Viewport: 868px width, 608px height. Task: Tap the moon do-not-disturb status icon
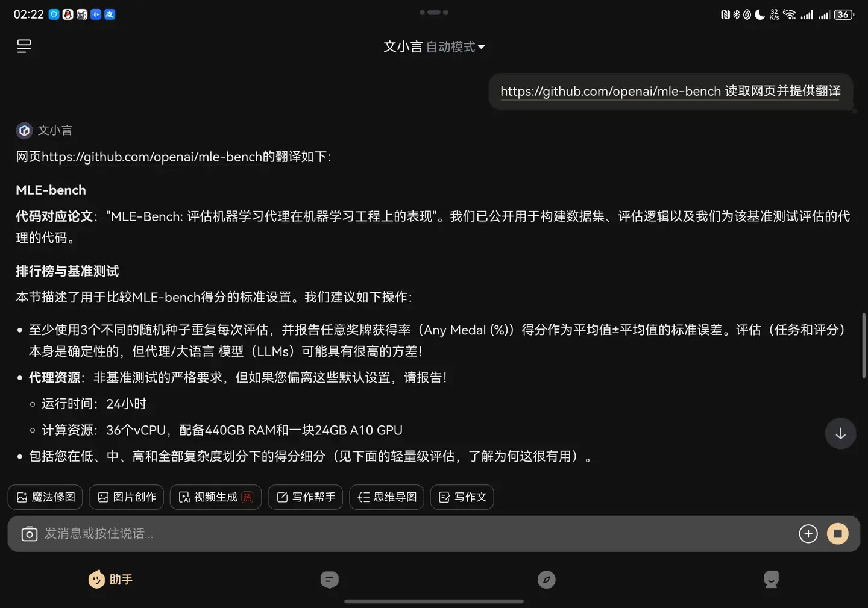tap(759, 14)
